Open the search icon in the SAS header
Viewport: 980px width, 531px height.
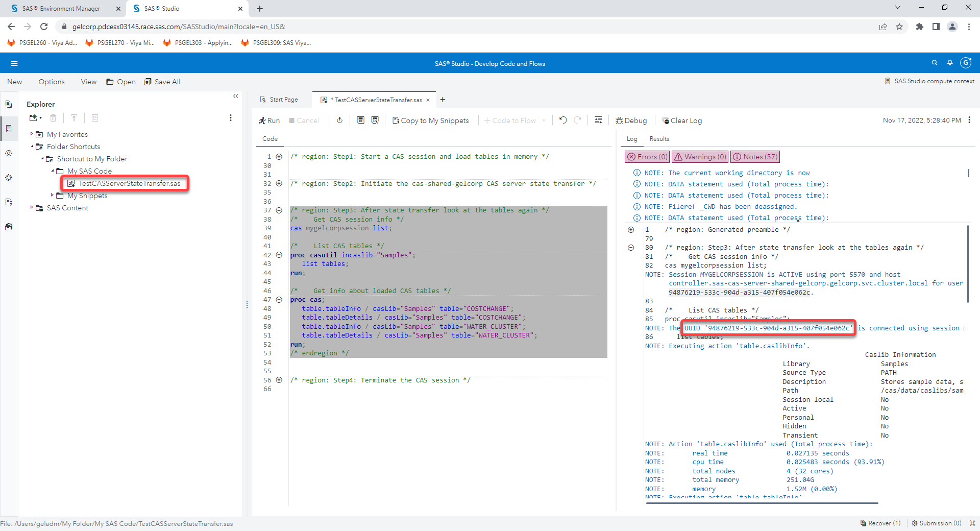click(935, 63)
